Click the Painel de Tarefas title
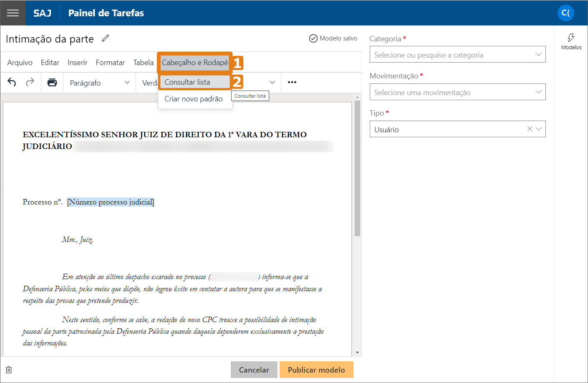The width and height of the screenshot is (588, 383). [106, 13]
